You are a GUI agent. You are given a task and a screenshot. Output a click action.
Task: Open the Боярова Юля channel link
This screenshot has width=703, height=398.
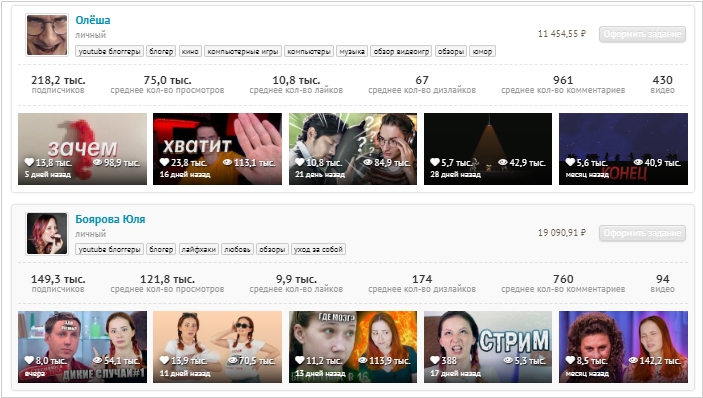click(110, 219)
